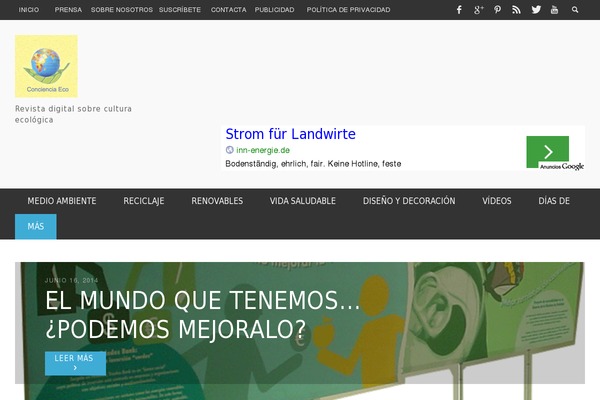Open the CONTACTA menu item
Viewport: 600px width, 400px height.
coord(228,10)
